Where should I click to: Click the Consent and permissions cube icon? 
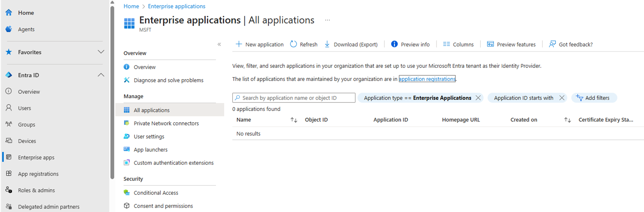tap(127, 206)
